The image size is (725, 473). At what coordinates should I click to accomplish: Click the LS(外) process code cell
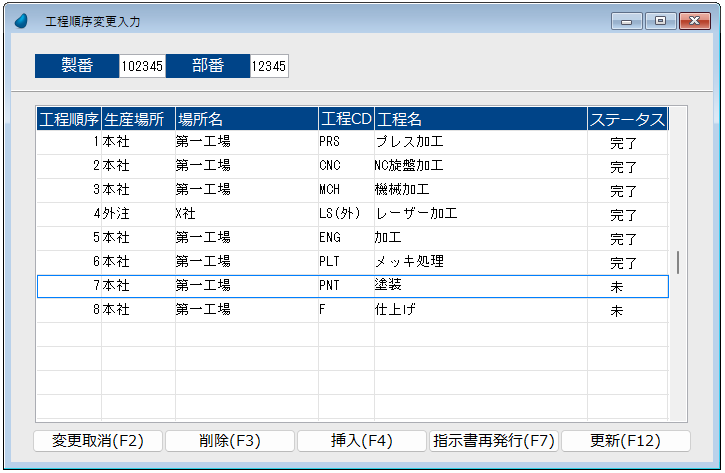pyautogui.click(x=345, y=214)
